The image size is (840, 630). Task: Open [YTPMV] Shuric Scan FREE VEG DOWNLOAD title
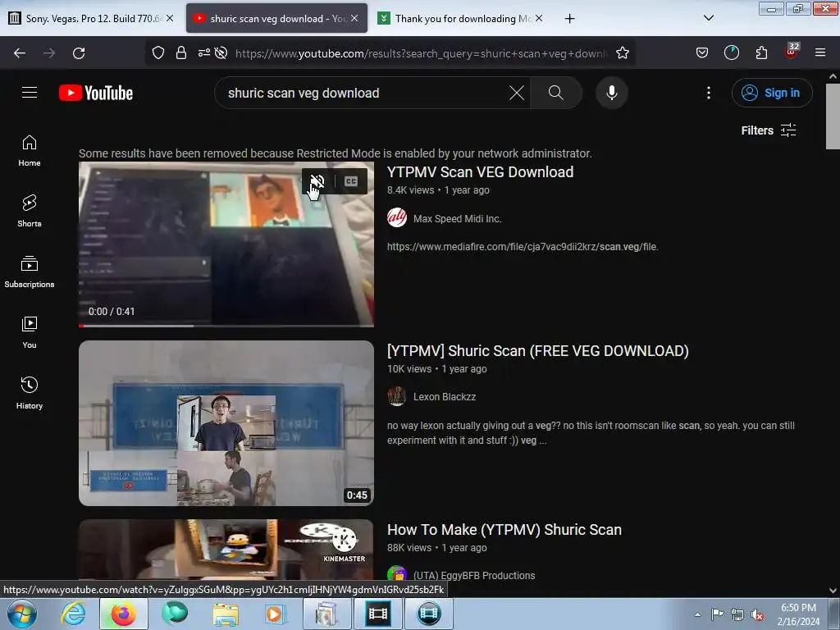[538, 351]
